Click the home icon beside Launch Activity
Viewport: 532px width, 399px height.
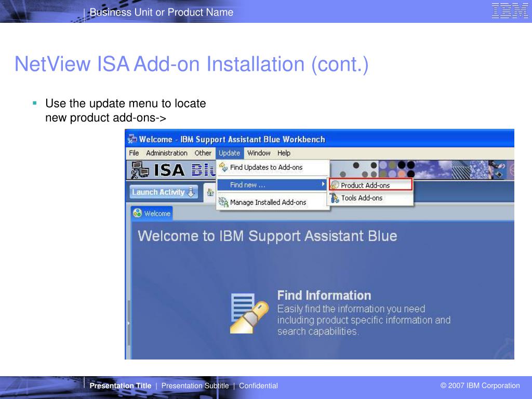[x=210, y=192]
